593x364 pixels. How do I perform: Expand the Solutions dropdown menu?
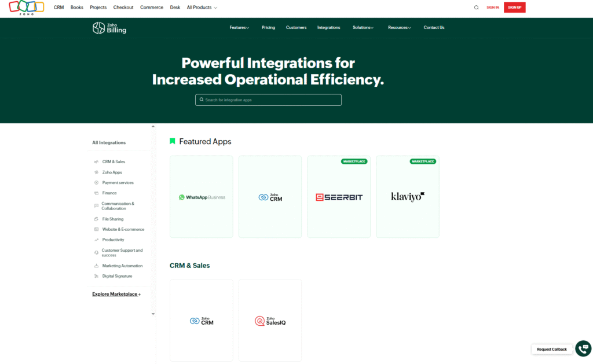363,28
